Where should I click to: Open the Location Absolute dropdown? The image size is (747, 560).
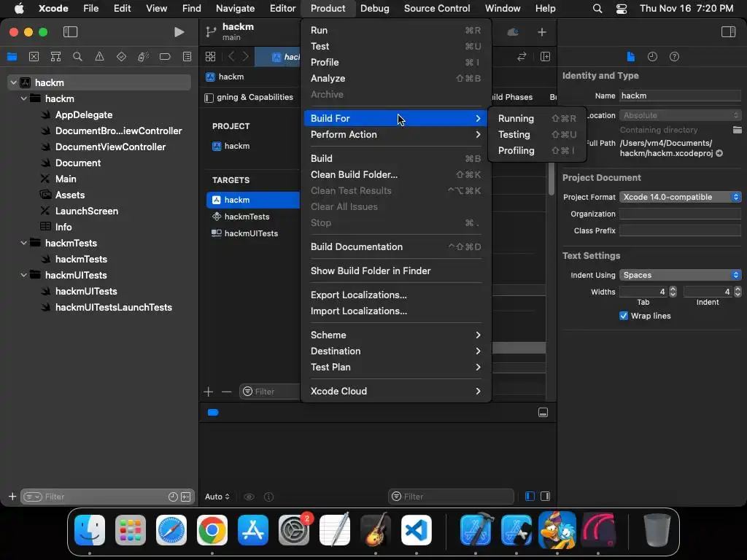[x=680, y=116]
